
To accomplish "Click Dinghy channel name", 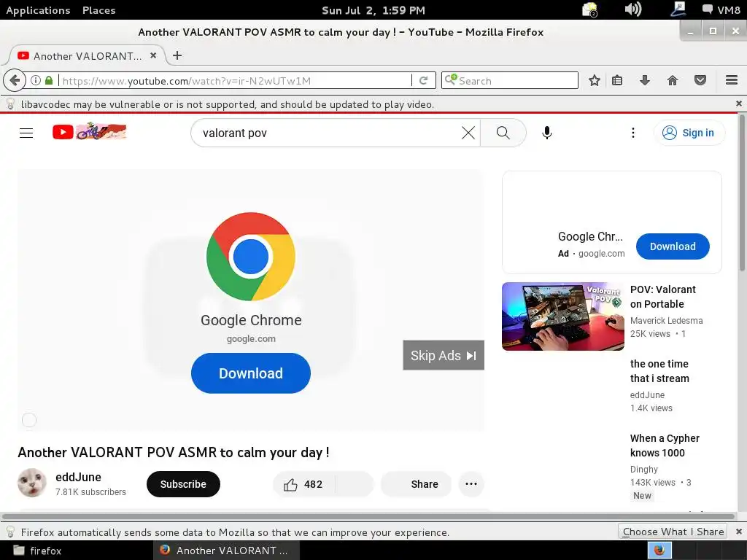I will point(643,469).
